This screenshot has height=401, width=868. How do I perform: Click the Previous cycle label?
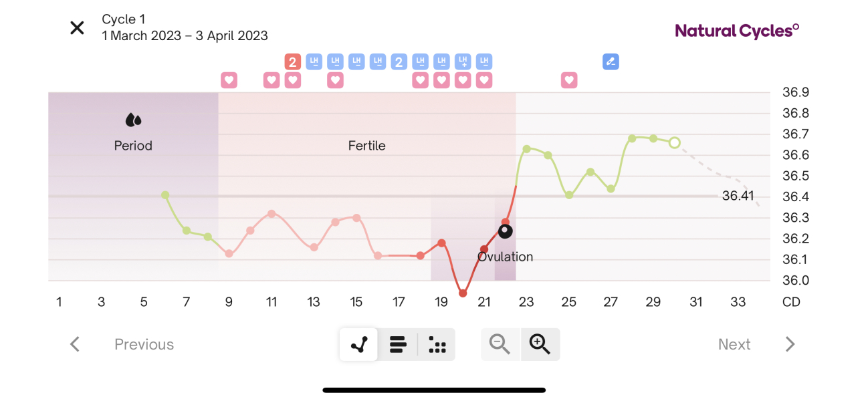click(144, 344)
